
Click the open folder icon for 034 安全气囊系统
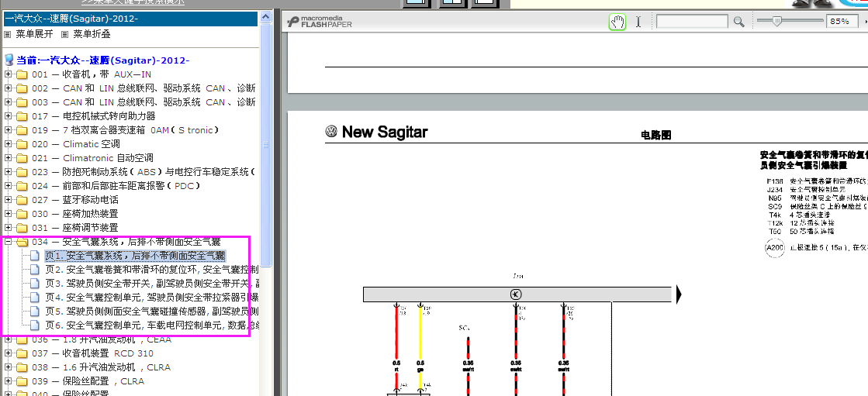click(22, 242)
